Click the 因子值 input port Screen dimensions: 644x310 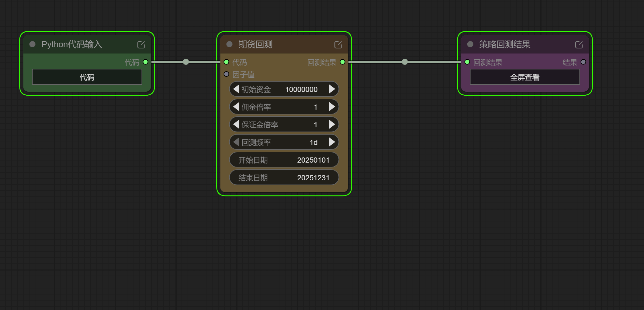(x=226, y=74)
